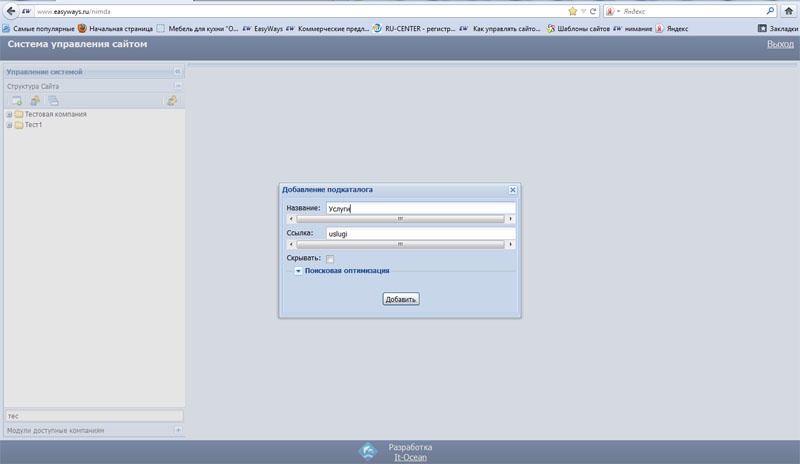This screenshot has width=800, height=464.
Task: Click the It-Ocean footer link
Action: [410, 457]
